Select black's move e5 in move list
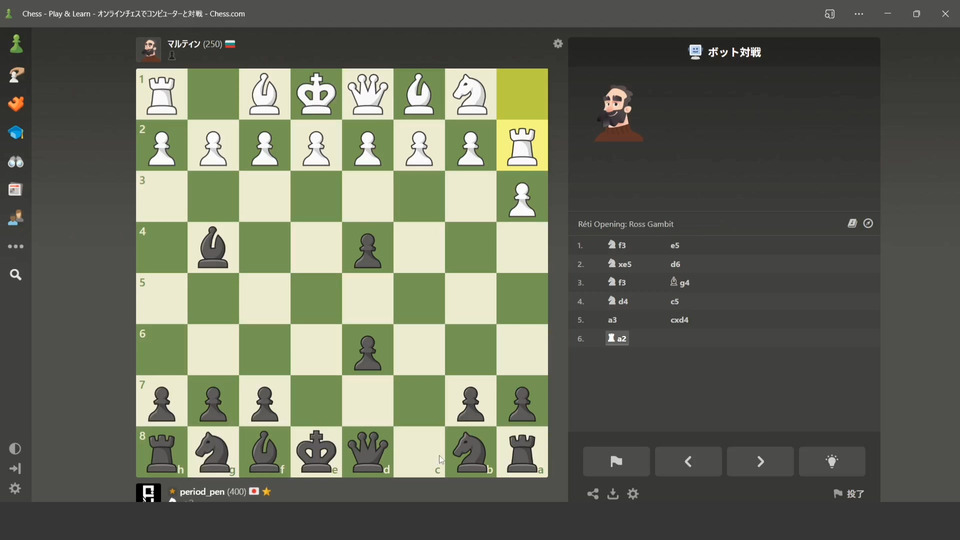Viewport: 960px width, 540px height. (x=675, y=246)
